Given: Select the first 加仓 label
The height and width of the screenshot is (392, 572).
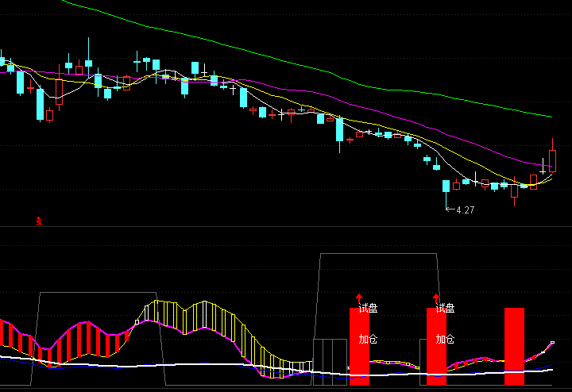Looking at the screenshot, I should coord(368,339).
